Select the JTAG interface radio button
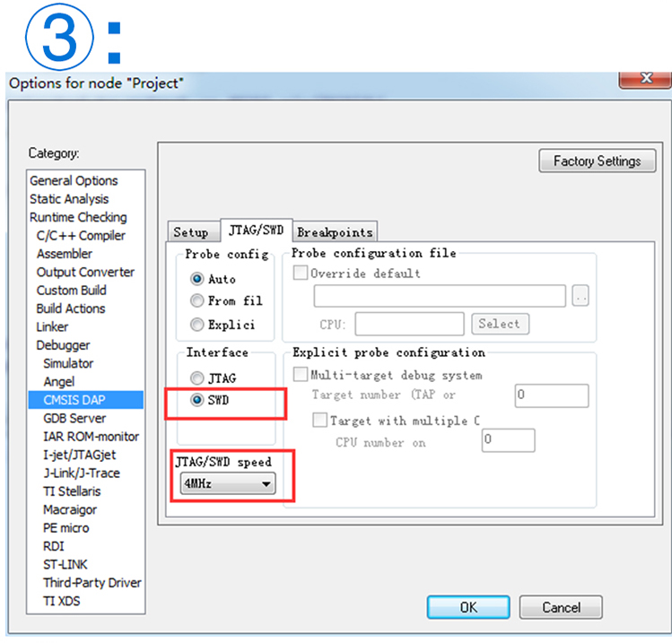 coord(197,378)
